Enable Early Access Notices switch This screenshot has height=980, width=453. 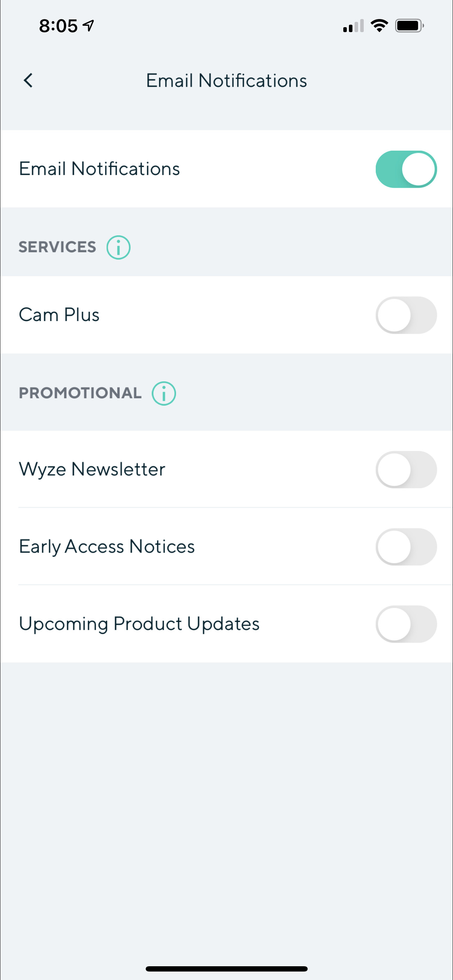coord(406,547)
